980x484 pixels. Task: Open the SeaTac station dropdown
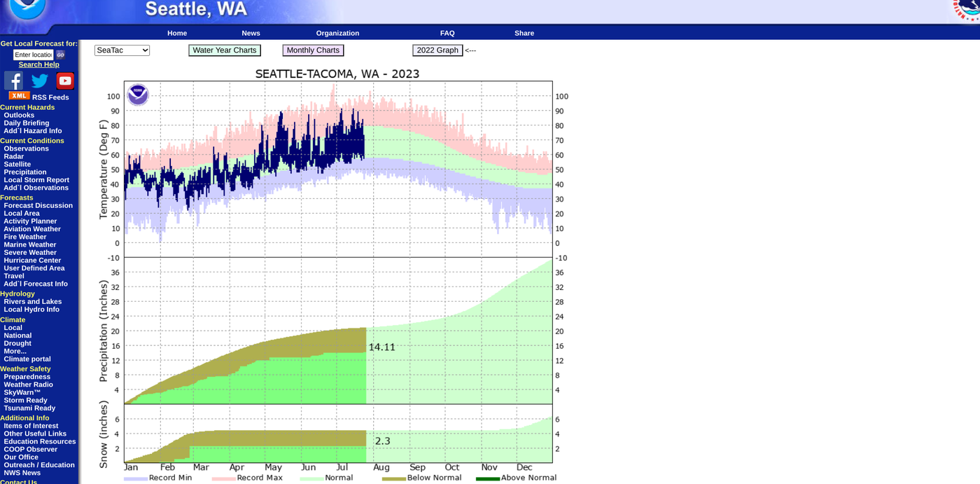pos(122,50)
